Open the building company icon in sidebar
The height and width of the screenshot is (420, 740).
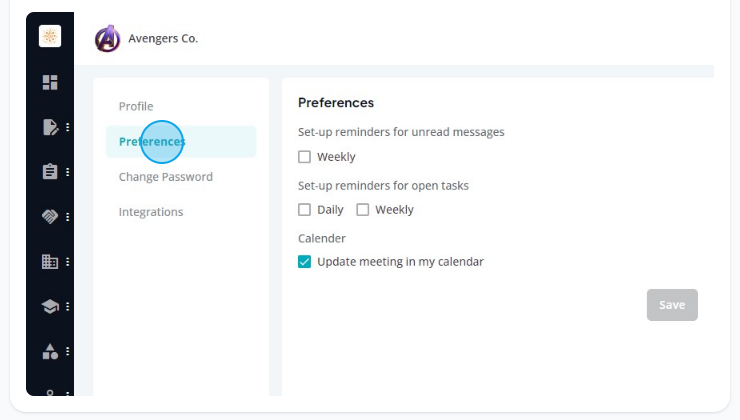tap(50, 261)
